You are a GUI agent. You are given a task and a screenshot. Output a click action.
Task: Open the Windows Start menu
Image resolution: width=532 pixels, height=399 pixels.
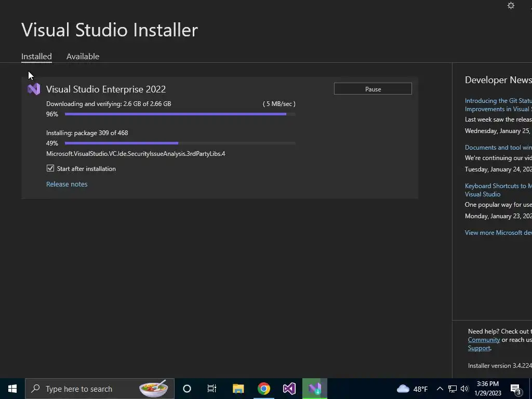coord(12,389)
